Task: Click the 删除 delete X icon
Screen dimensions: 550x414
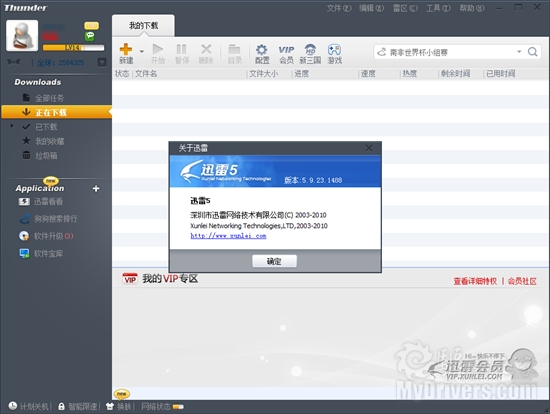Action: coord(206,49)
